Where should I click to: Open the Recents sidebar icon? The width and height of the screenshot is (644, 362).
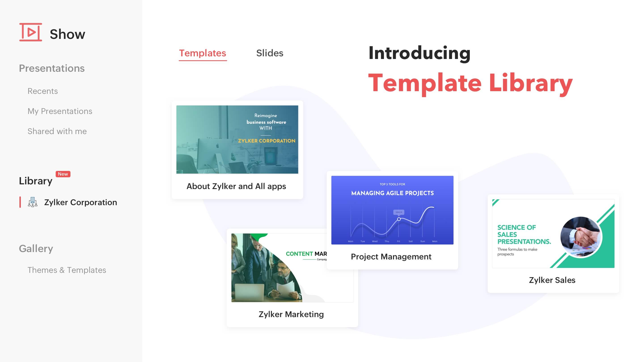(43, 90)
